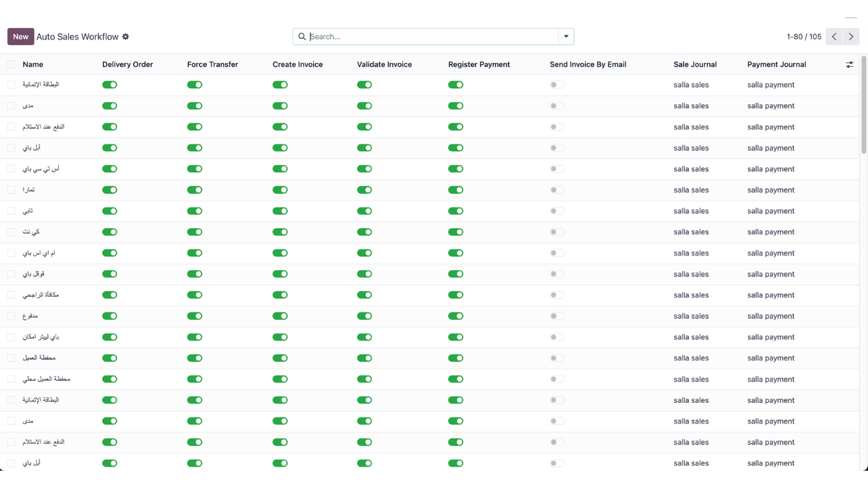Expand the search filter options dropdown

[566, 37]
